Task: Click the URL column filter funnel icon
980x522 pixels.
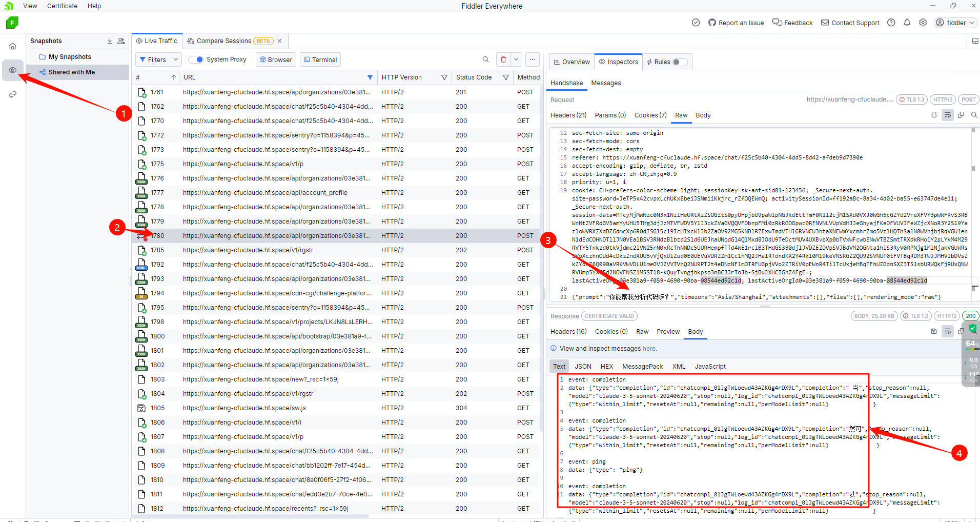Action: click(370, 77)
